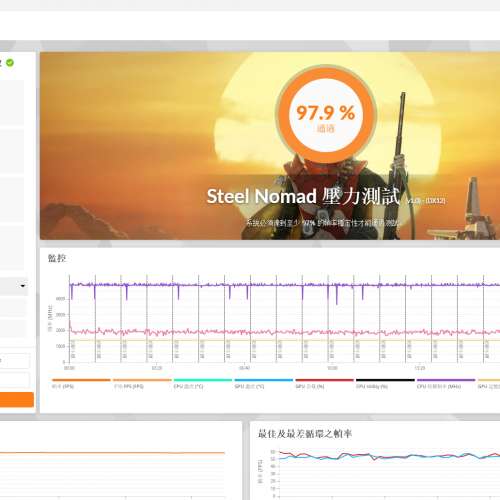Toggle the teal CPU temperature legend series
The height and width of the screenshot is (500, 500).
point(202,383)
